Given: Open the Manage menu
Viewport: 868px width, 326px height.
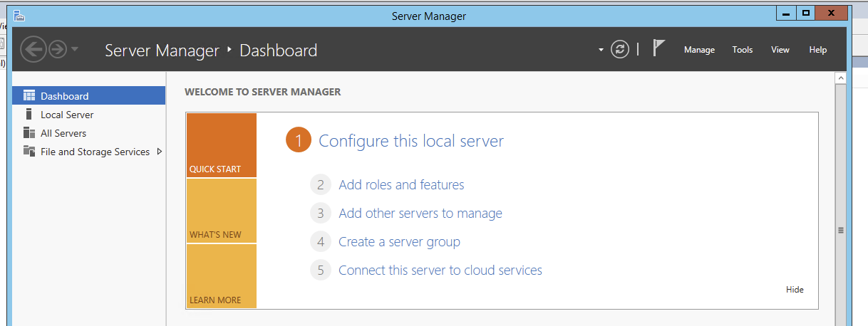Looking at the screenshot, I should tap(699, 50).
